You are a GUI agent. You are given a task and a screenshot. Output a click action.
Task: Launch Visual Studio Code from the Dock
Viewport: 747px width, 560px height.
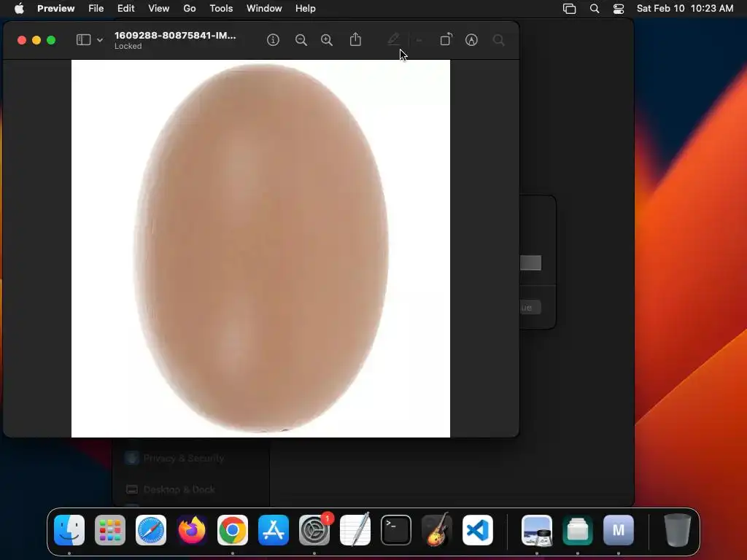[478, 530]
